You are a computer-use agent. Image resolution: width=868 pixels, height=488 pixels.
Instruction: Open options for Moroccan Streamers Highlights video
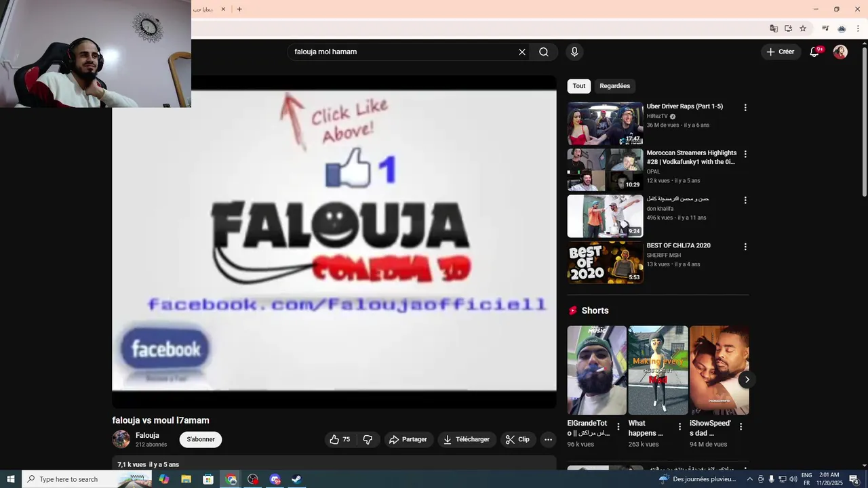[745, 154]
